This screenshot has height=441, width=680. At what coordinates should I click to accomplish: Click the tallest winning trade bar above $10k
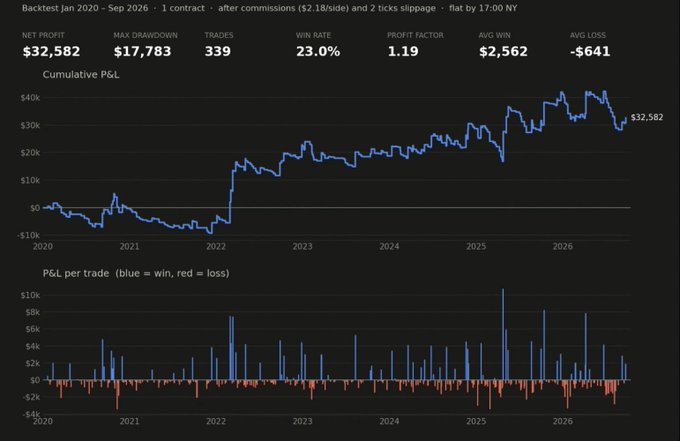pos(503,334)
